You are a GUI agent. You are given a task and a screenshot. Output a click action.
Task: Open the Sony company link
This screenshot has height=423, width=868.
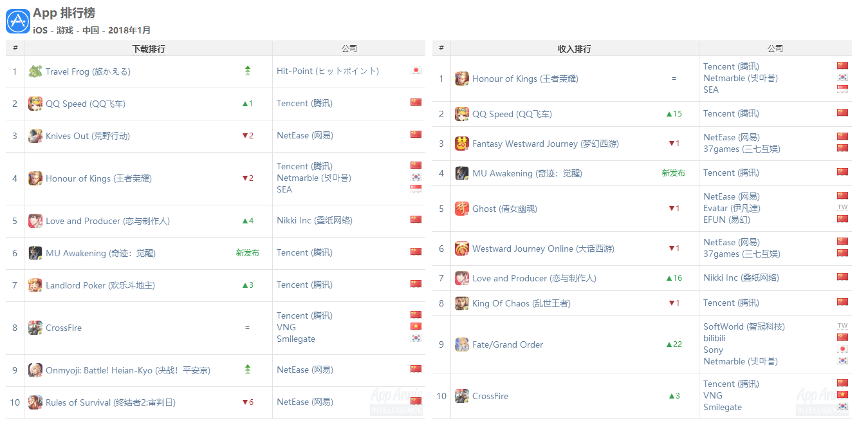[x=714, y=350]
